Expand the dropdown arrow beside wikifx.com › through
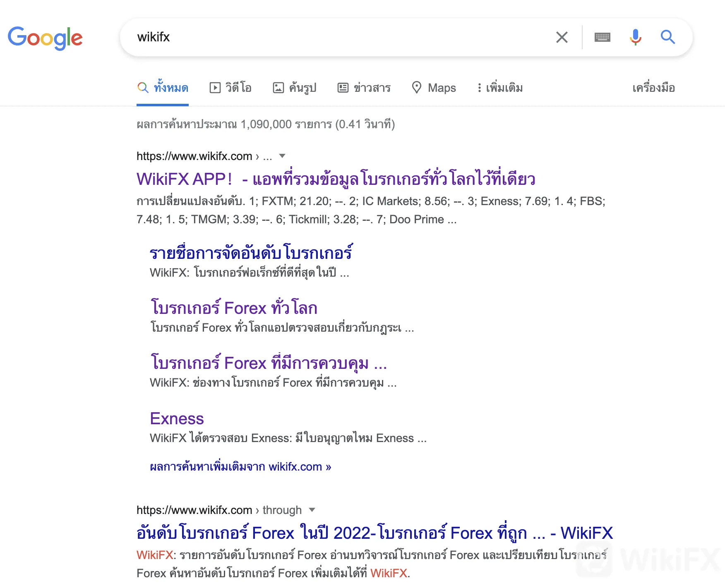 (312, 510)
